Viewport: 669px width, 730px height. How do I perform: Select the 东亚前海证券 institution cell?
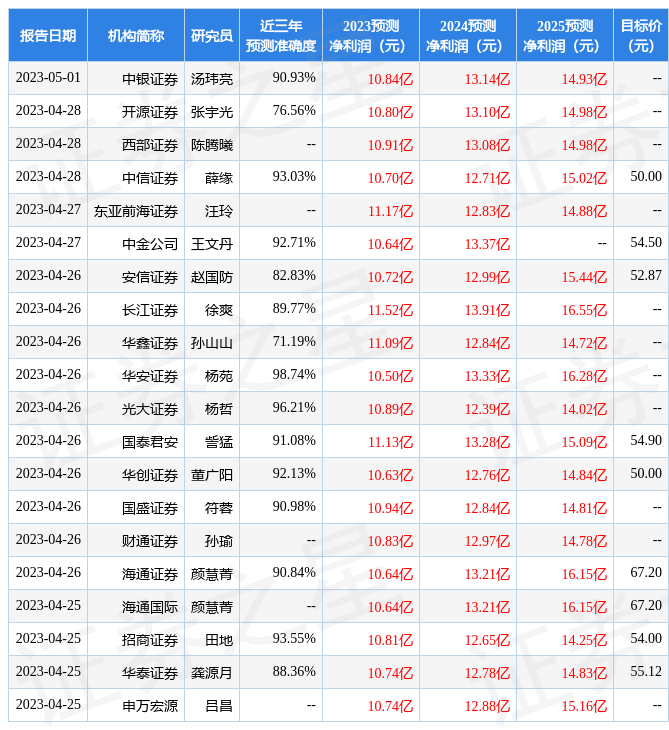tap(136, 211)
